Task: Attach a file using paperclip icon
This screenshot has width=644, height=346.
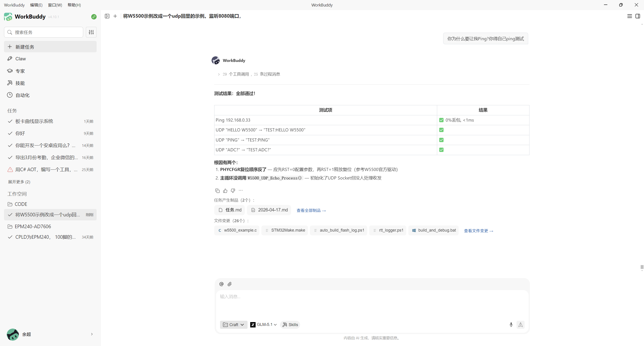Action: [229, 284]
